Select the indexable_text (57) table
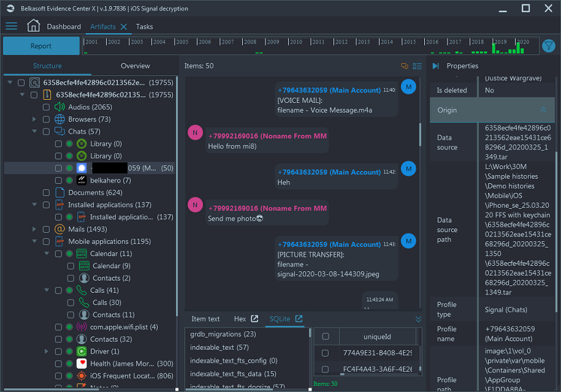The image size is (561, 392). pyautogui.click(x=219, y=347)
